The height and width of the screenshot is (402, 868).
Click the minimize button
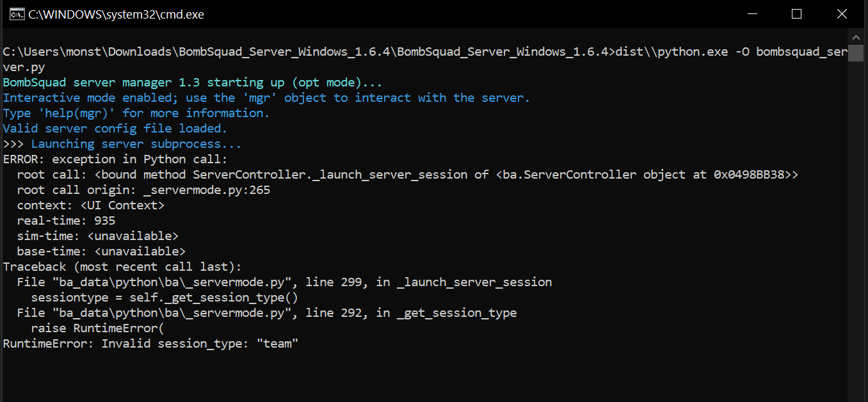752,13
